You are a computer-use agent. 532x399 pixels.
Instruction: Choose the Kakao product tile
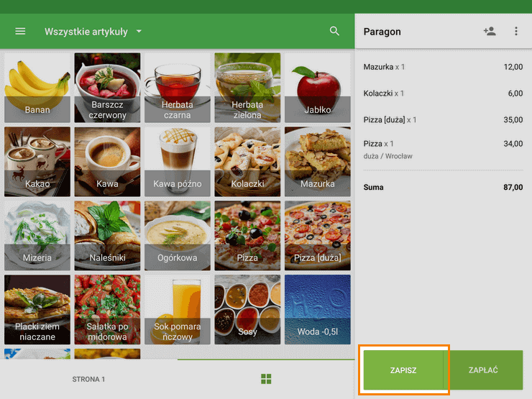click(x=37, y=162)
